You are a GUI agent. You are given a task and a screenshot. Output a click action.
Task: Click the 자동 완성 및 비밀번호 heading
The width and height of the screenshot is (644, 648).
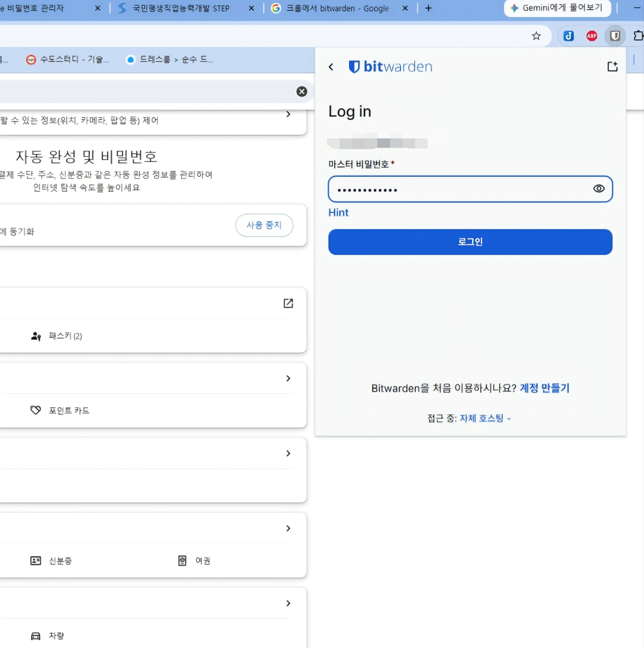86,156
